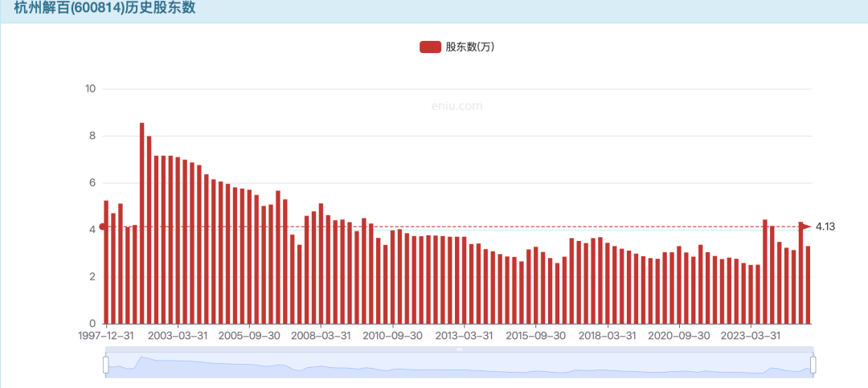Click the y-axis value 6

[92, 183]
